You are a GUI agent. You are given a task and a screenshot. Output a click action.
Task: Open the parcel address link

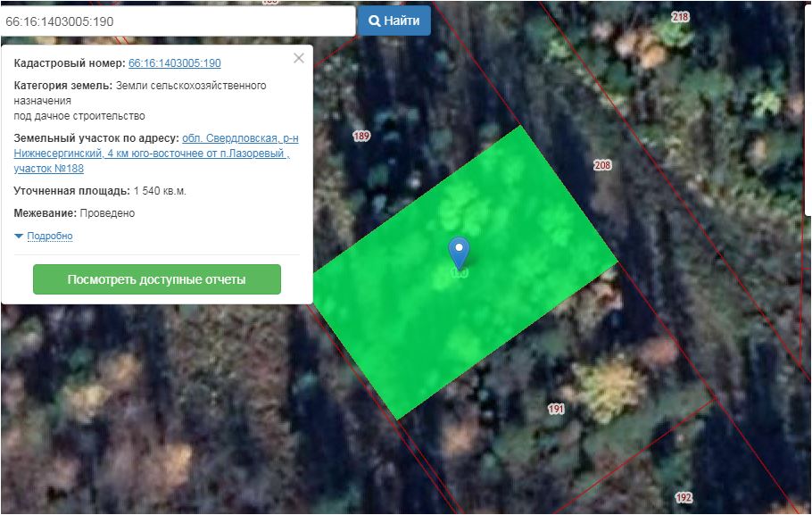(156, 154)
